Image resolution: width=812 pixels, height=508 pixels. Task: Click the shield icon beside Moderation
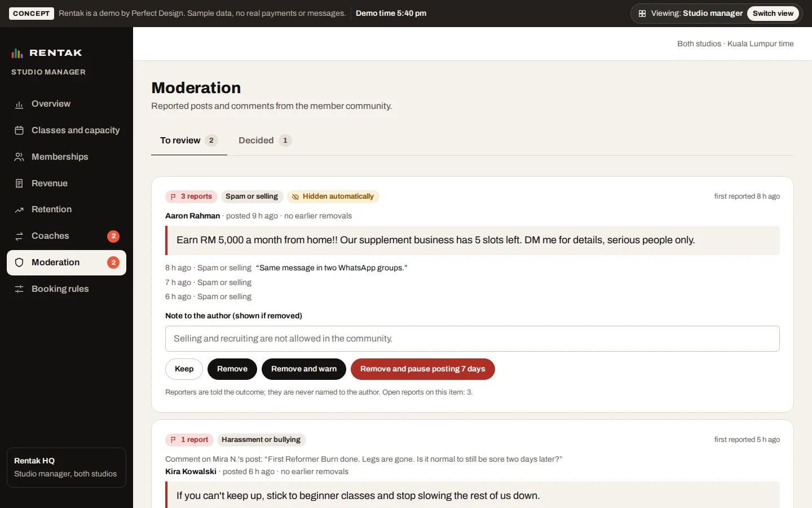(x=19, y=262)
